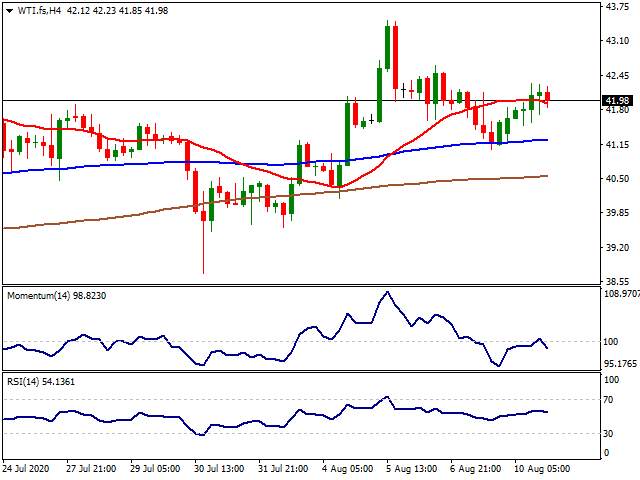Click the 30 Jul 13:00 time label

pyautogui.click(x=219, y=469)
